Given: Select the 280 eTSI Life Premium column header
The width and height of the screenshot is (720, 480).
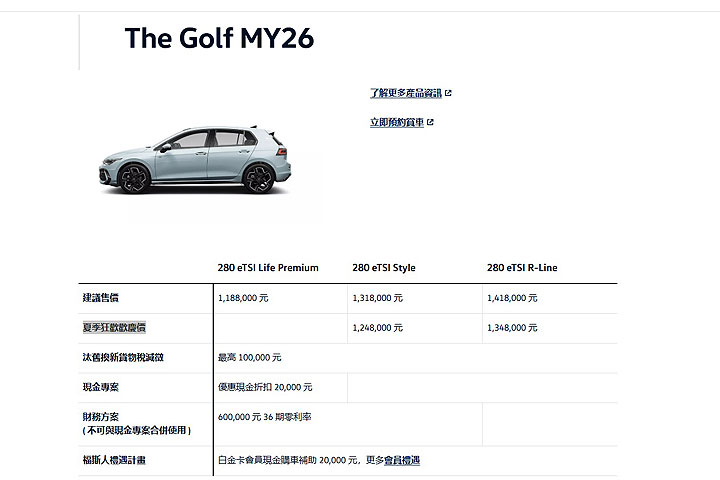Looking at the screenshot, I should tap(268, 267).
